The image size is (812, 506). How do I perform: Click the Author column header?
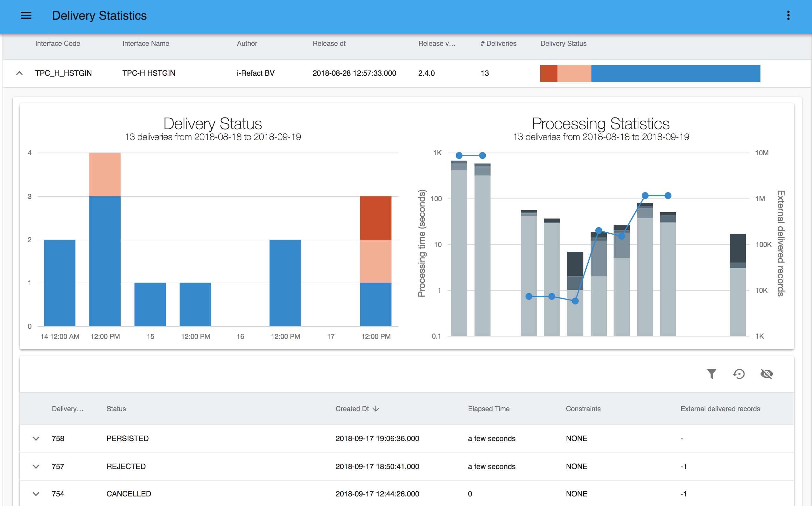(x=247, y=44)
